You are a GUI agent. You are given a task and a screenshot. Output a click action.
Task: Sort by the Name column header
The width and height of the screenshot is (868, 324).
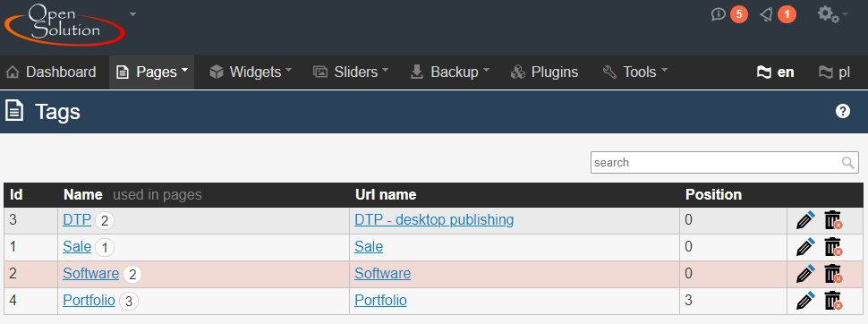tap(83, 195)
